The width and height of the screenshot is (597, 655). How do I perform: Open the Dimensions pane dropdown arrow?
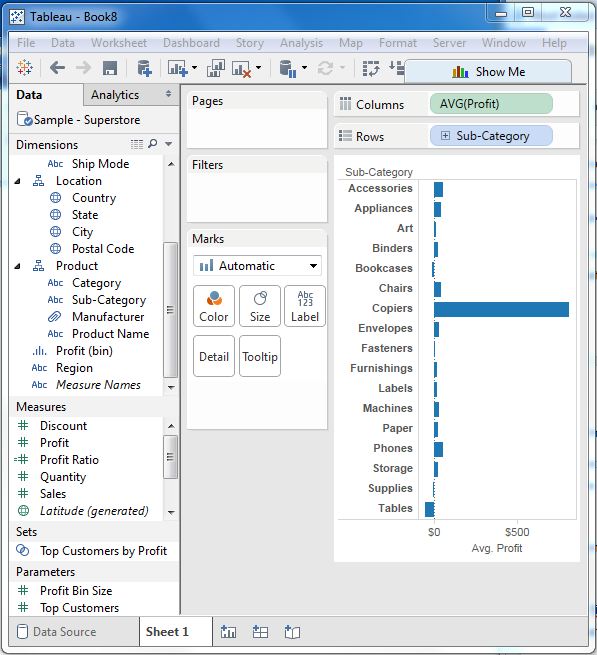[x=169, y=144]
